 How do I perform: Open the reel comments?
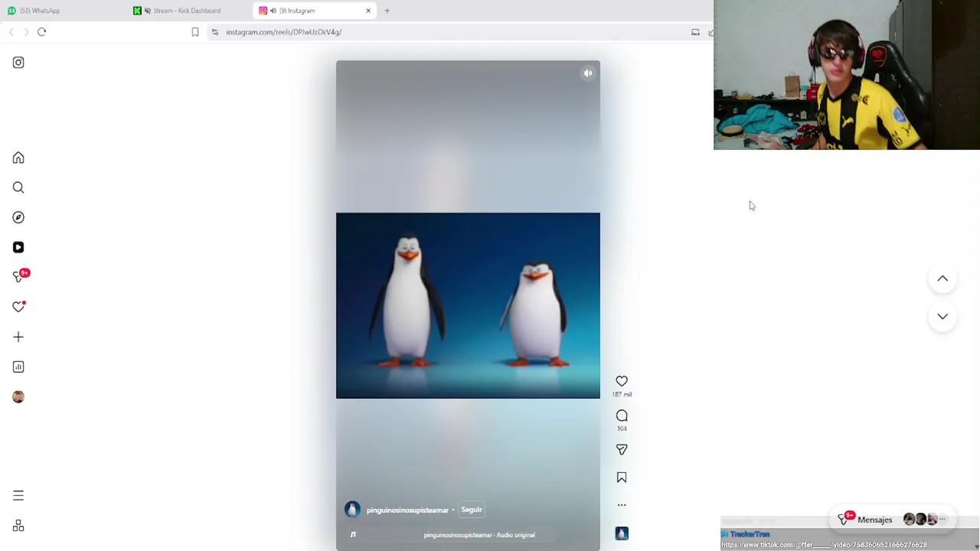click(622, 416)
